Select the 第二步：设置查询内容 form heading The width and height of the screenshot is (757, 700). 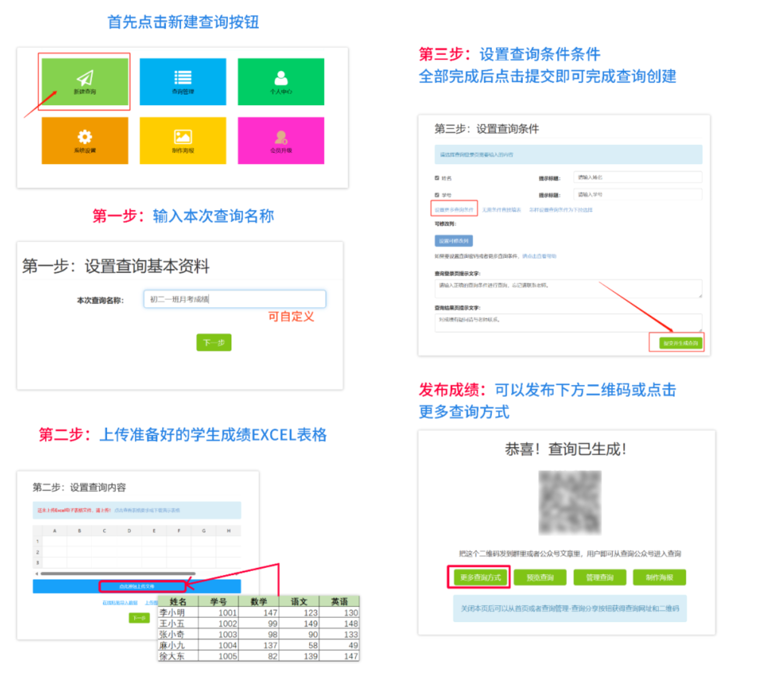tap(79, 487)
